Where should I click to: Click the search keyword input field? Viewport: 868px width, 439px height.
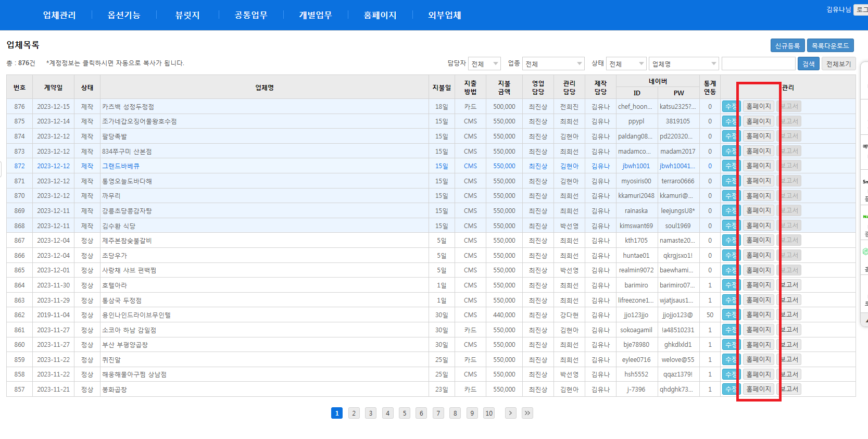point(758,64)
